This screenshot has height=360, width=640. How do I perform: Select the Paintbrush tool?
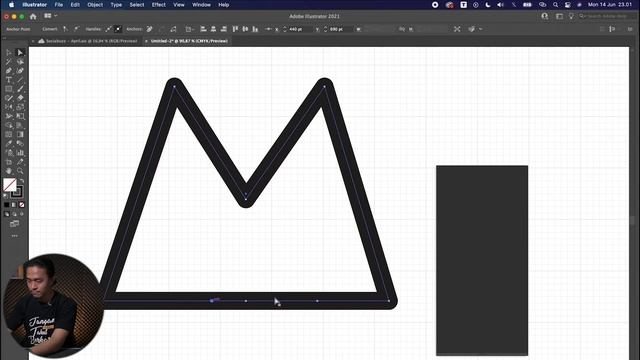point(20,89)
